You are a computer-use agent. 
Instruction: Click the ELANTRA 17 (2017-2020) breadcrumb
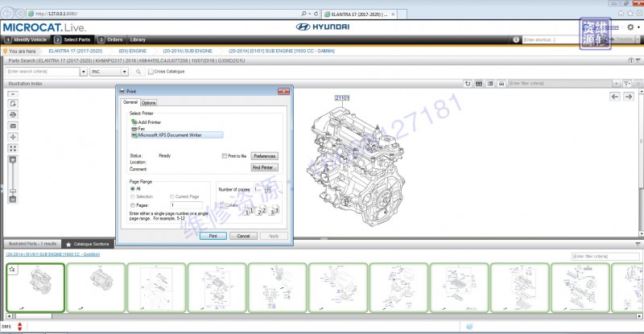pyautogui.click(x=76, y=51)
